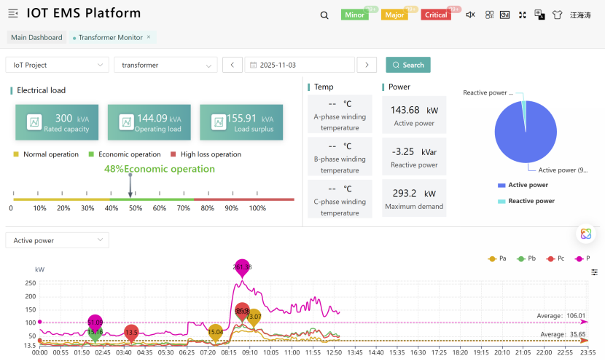Open the search magnifier in the header
605x364 pixels.
pos(324,15)
